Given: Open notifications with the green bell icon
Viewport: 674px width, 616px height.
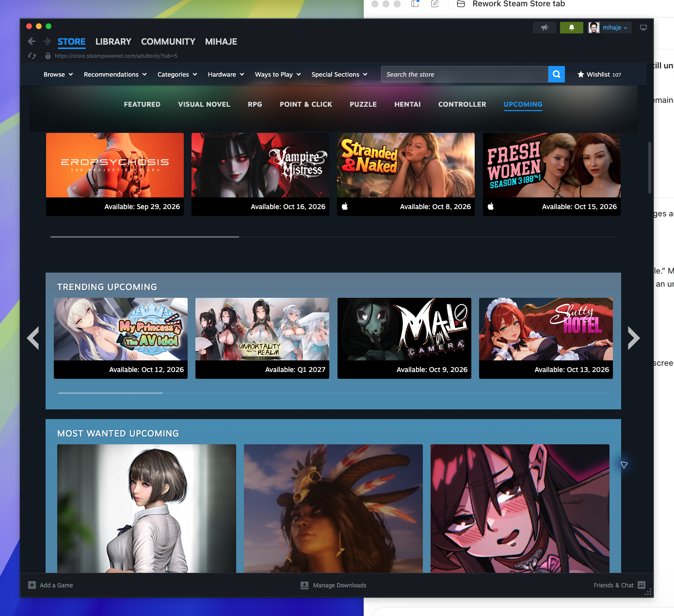Looking at the screenshot, I should (572, 28).
